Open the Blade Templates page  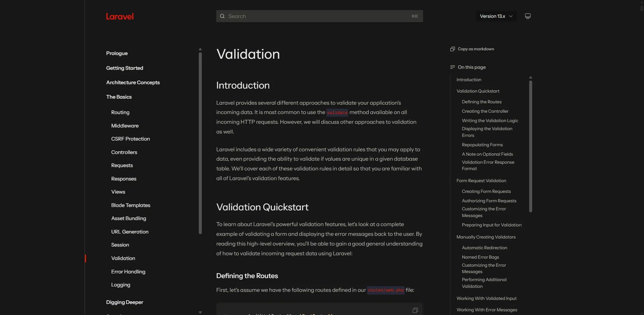click(131, 205)
